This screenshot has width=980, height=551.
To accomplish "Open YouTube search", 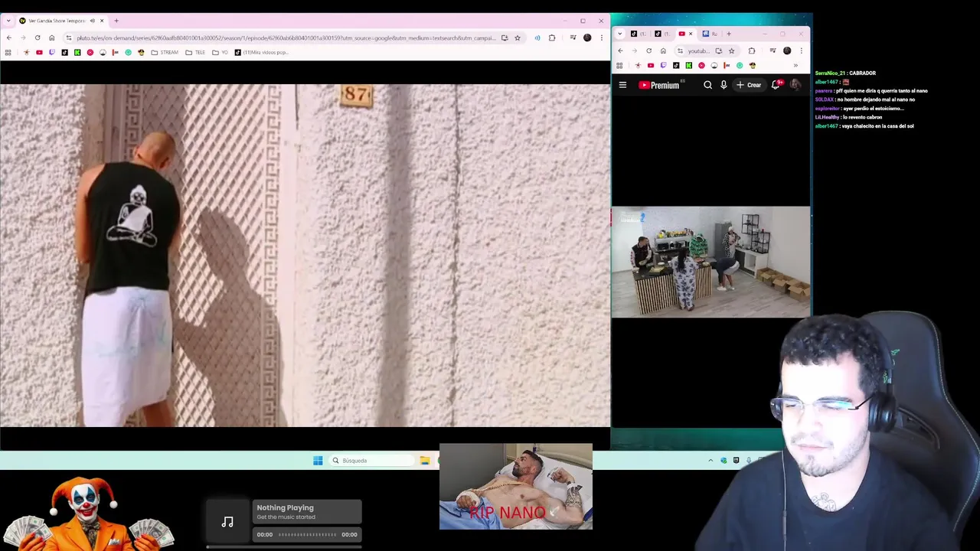I will pos(707,85).
